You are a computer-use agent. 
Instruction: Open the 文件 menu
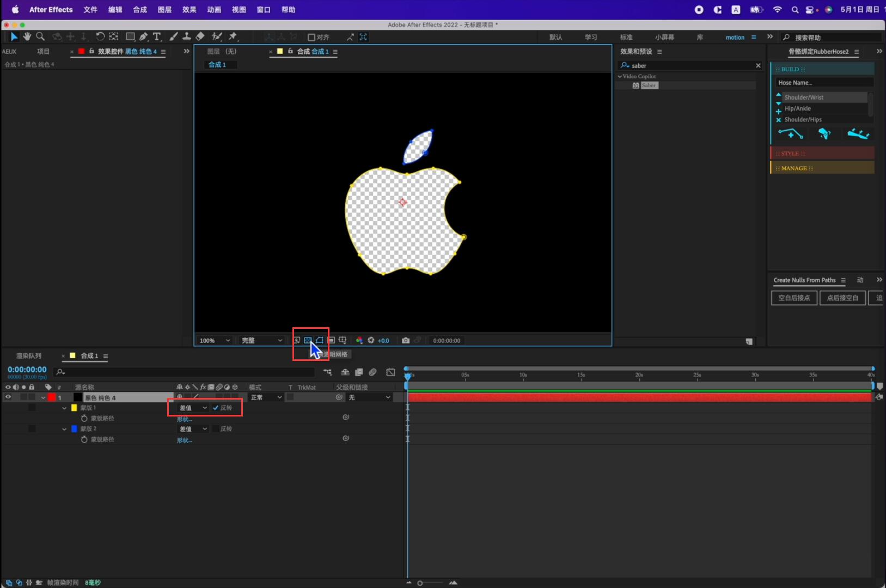tap(90, 10)
